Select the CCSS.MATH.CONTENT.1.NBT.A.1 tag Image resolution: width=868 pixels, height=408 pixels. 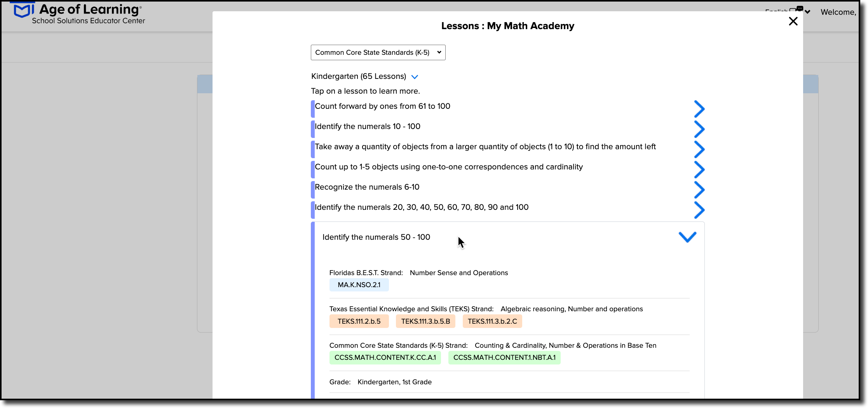click(504, 357)
